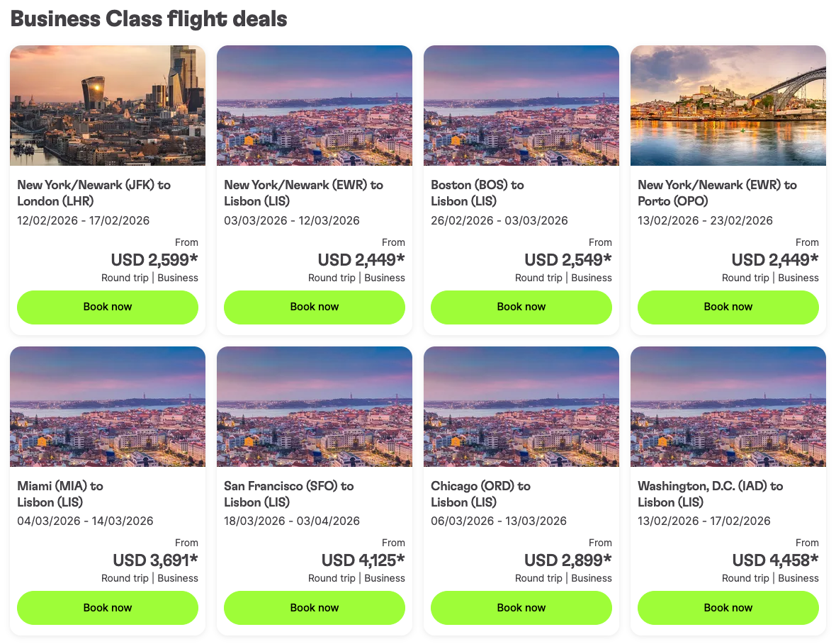Click the USD 4,125 San Francisco fare
The image size is (836, 644).
click(363, 560)
